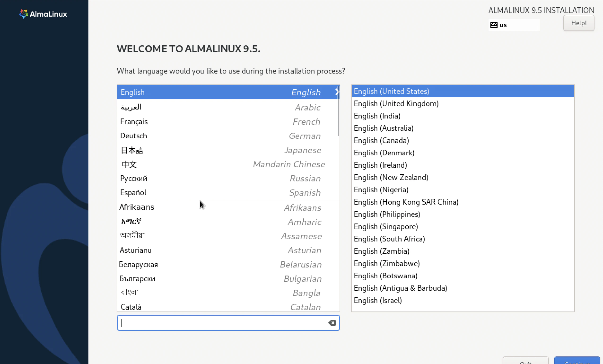Open the Help! button

579,23
